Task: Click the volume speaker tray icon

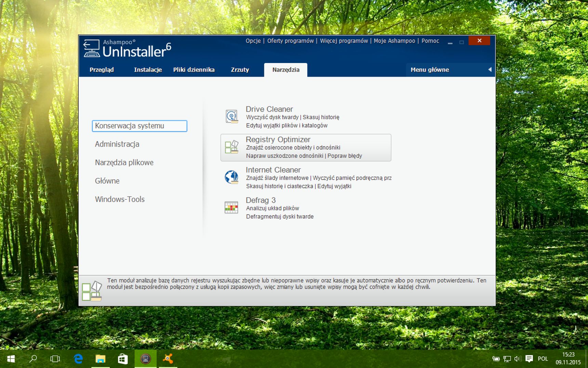Action: 518,359
